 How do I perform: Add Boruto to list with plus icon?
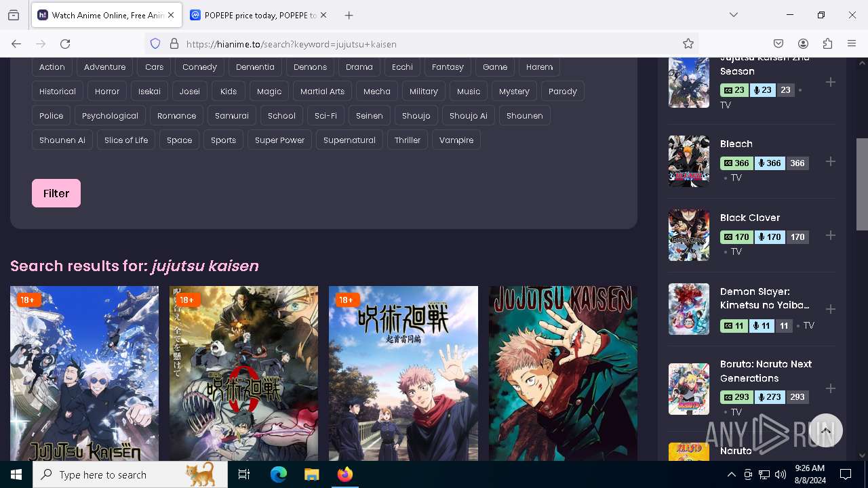click(831, 388)
